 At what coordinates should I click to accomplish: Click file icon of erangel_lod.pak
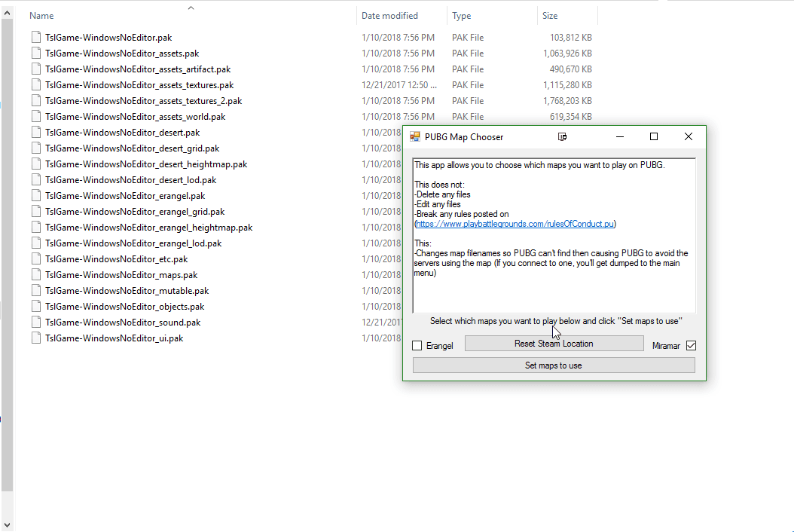coord(36,243)
